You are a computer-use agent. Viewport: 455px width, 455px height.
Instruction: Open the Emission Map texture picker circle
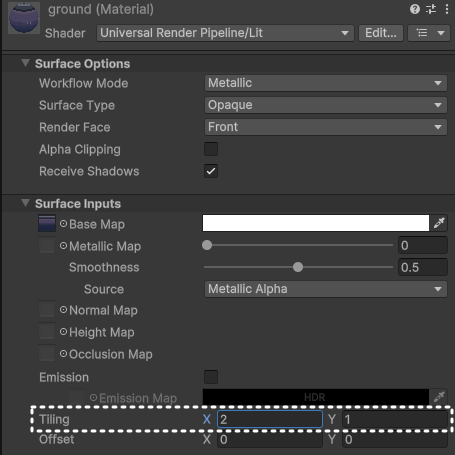(x=93, y=398)
